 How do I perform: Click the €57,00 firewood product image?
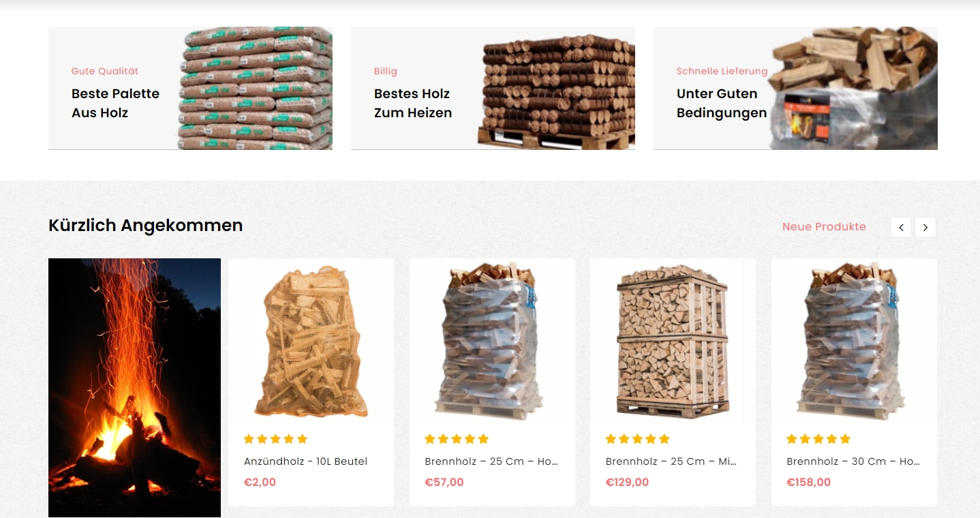492,341
